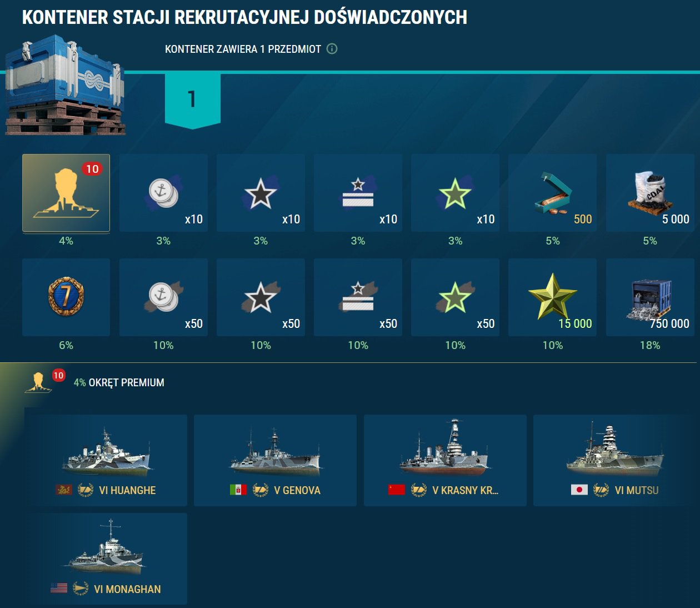Click KONTENER ZAWIERA 1 PRZEDMIOT text
This screenshot has width=700, height=608.
click(243, 49)
